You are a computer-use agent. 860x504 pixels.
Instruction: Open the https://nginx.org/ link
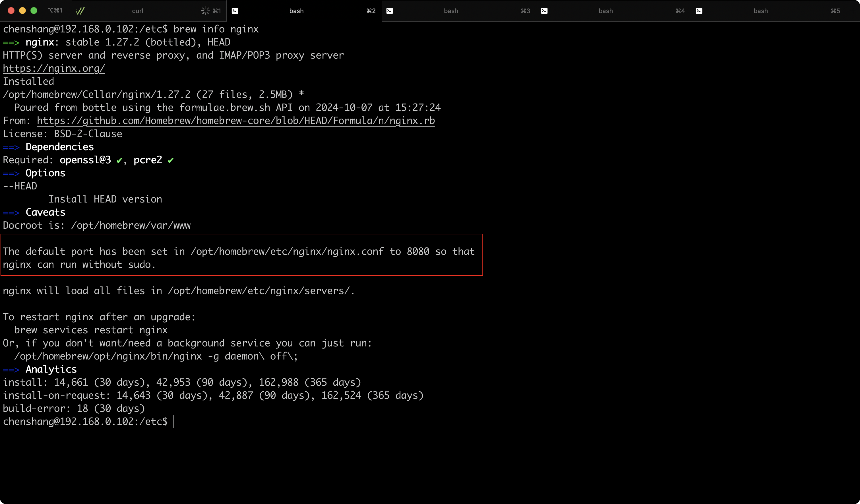[x=54, y=69]
